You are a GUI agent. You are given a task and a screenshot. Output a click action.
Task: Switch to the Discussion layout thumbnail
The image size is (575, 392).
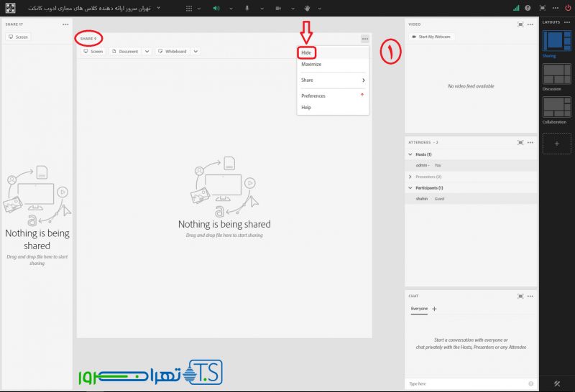point(557,74)
